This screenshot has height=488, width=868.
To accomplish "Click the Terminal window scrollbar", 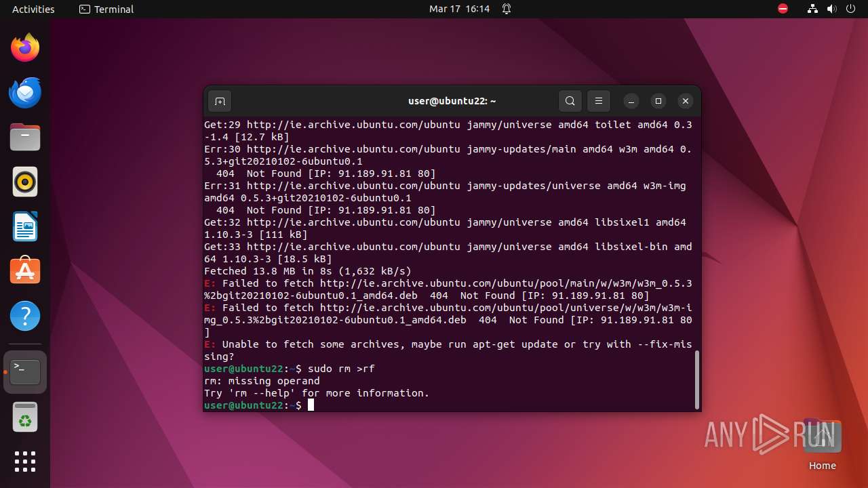I will (x=697, y=380).
